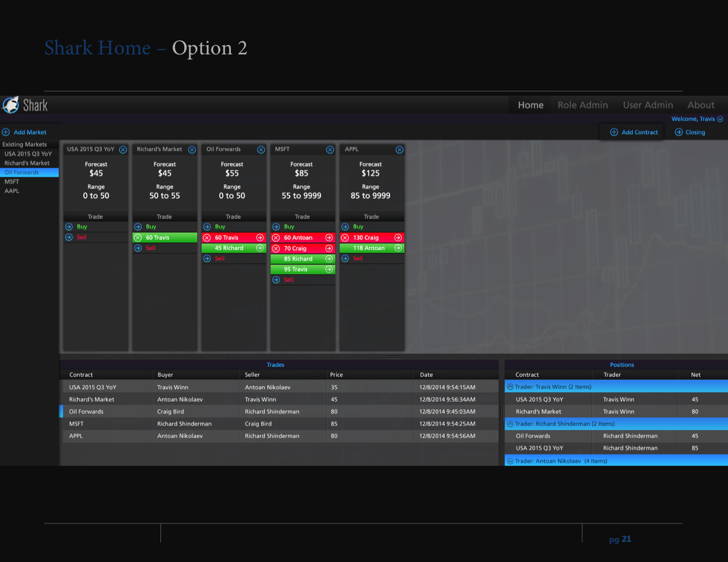This screenshot has width=728, height=562.
Task: Click the plus icon beside Add Market
Action: coord(6,132)
